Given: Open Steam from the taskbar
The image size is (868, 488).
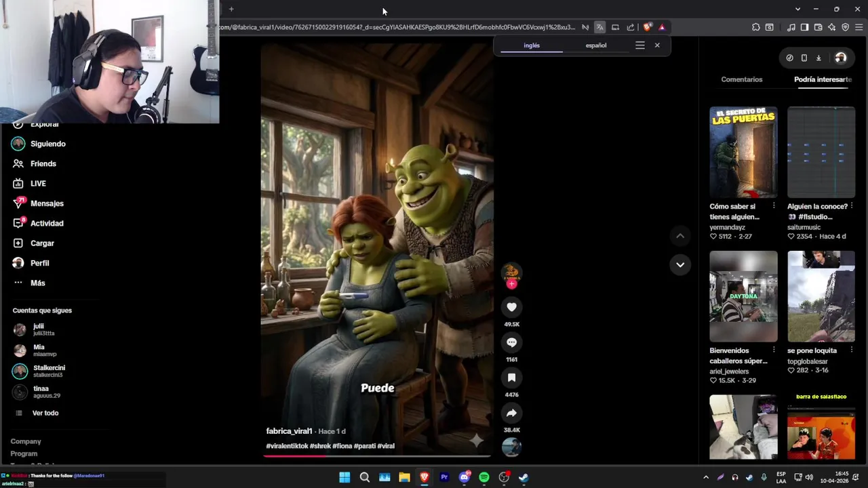Looking at the screenshot, I should point(524,477).
